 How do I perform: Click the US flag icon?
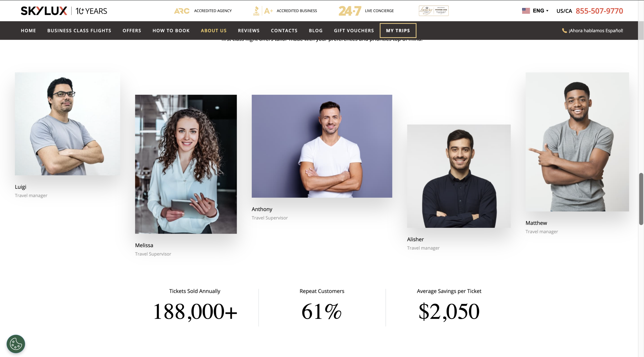pos(526,11)
